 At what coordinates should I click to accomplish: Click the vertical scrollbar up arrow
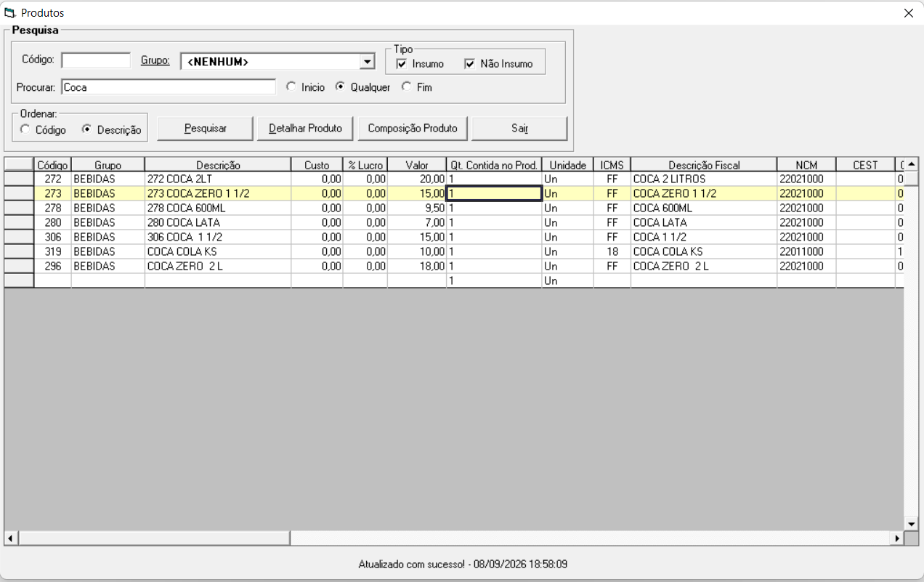point(911,163)
